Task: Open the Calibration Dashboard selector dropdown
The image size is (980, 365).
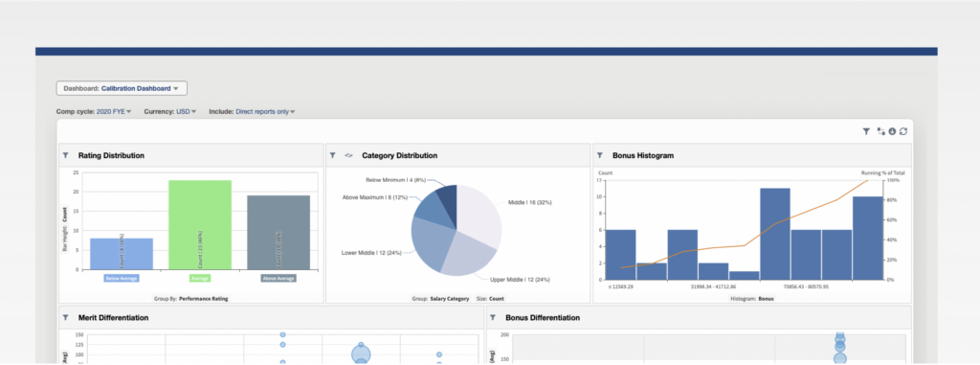Action: (x=122, y=89)
